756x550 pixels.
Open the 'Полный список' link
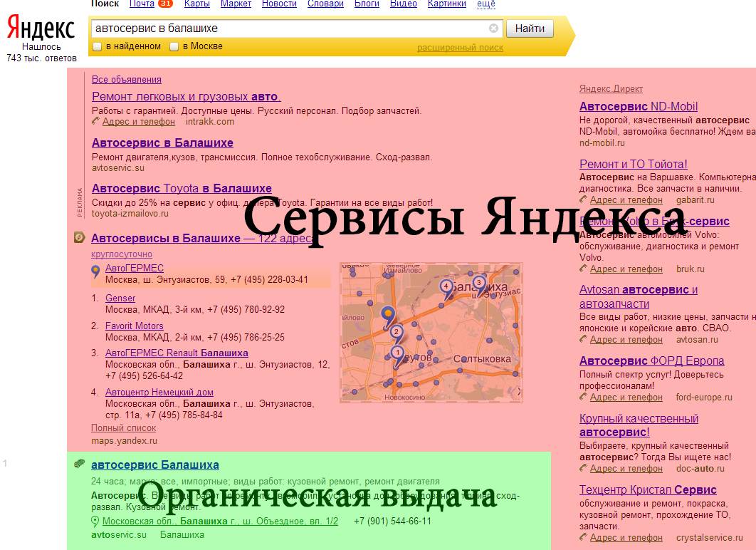(123, 428)
